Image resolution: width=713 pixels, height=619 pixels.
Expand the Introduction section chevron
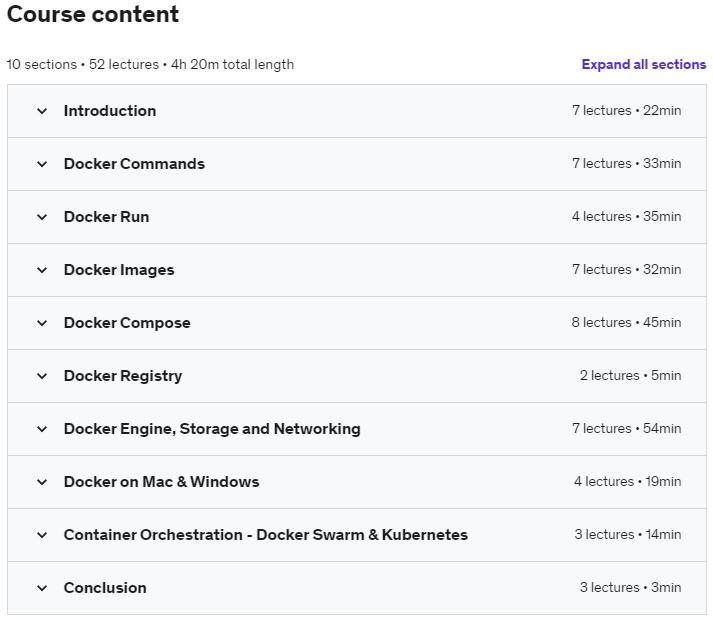pos(42,111)
